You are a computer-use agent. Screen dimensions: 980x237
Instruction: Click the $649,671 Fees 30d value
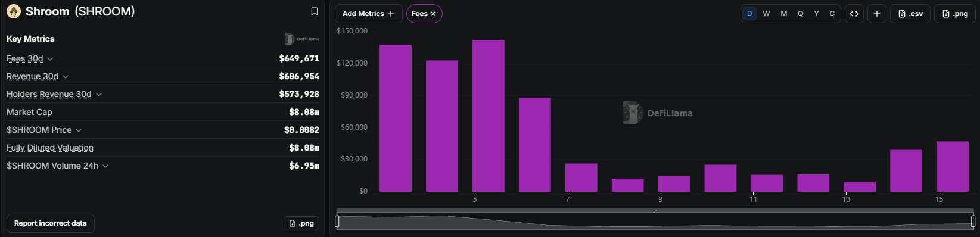[299, 58]
